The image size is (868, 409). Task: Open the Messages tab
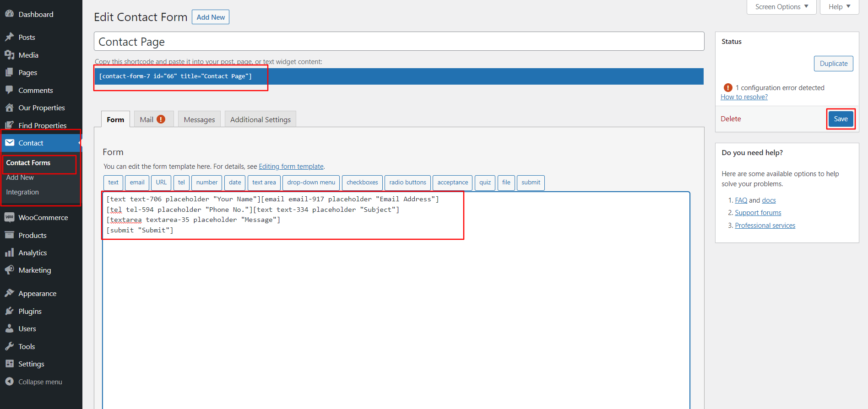[199, 119]
